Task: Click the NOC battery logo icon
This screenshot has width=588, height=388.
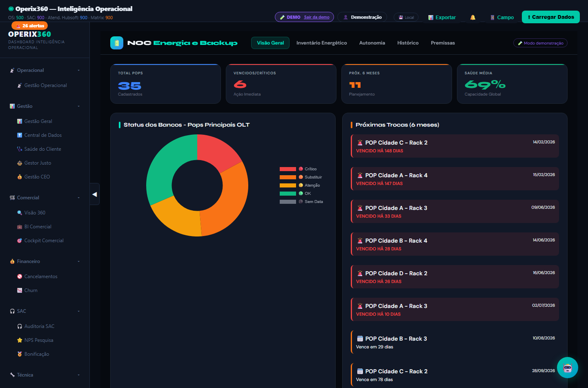Action: coord(117,43)
